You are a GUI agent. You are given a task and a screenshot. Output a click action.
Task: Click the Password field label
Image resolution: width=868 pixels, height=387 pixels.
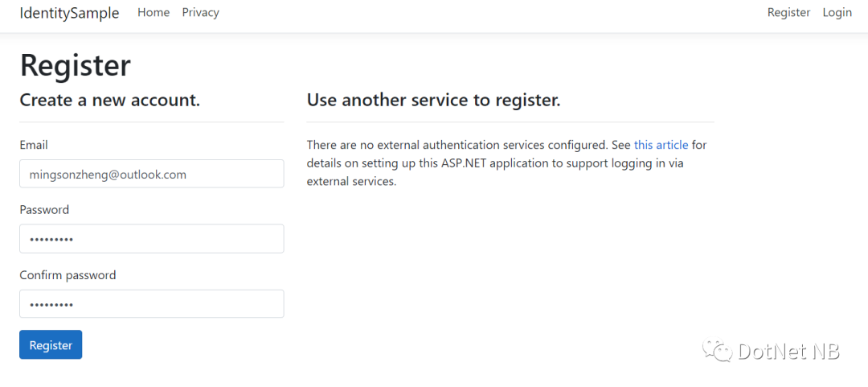point(44,209)
